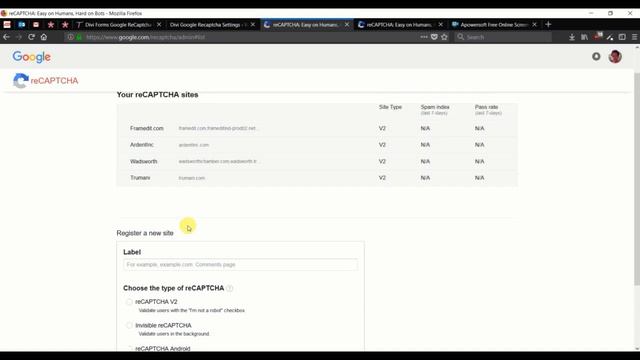Click the Register a new site heading

tap(145, 233)
